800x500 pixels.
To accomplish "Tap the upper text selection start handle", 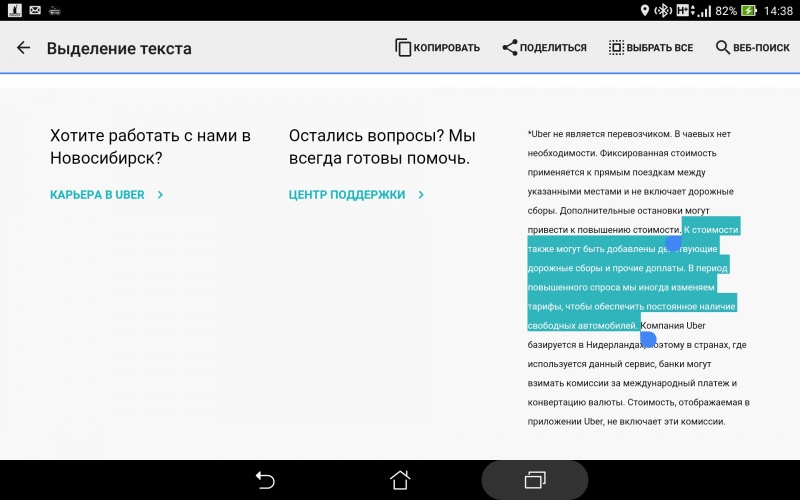I will coord(673,243).
